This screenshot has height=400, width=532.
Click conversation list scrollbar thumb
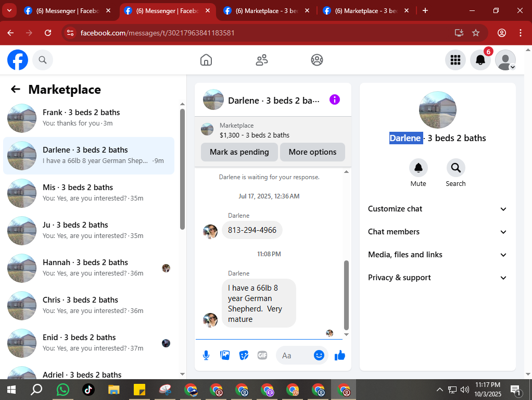coord(182,169)
